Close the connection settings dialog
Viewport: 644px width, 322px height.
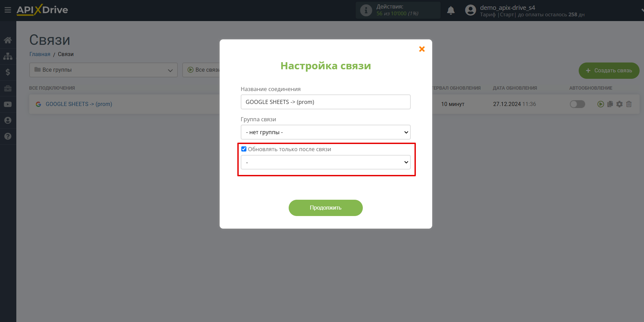point(422,49)
